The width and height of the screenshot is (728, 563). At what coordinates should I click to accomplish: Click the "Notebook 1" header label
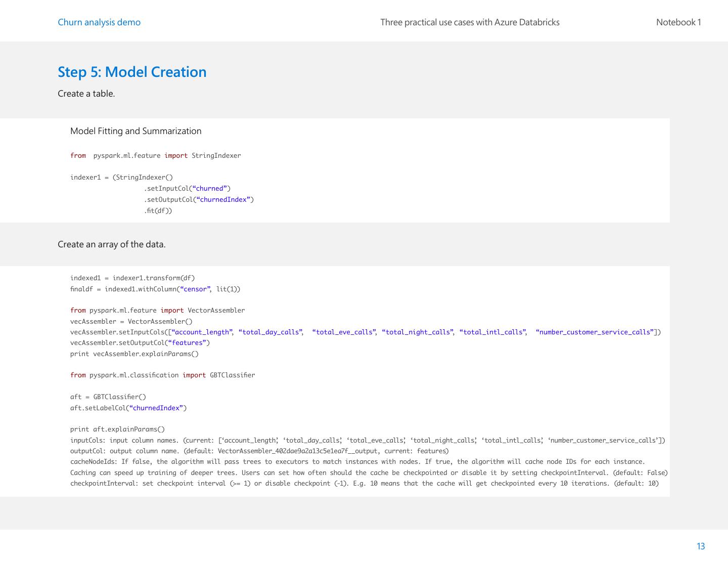click(678, 22)
